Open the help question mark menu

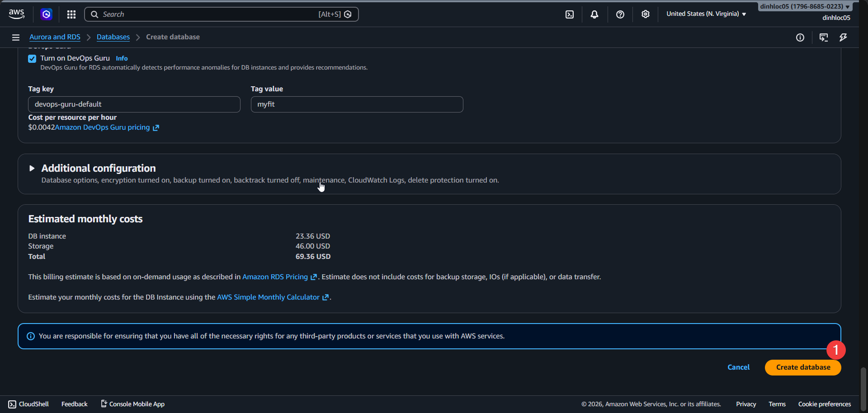point(620,14)
